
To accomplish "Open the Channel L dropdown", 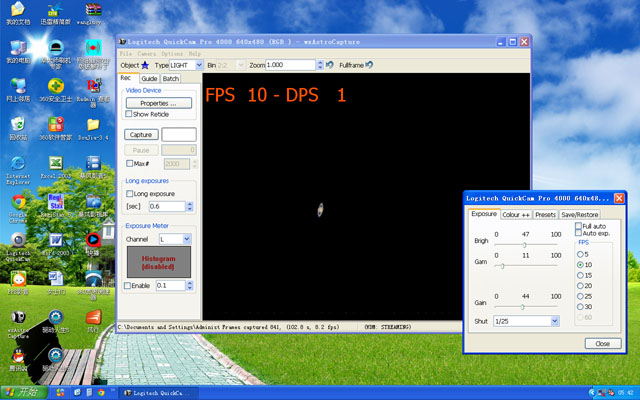I will point(187,239).
